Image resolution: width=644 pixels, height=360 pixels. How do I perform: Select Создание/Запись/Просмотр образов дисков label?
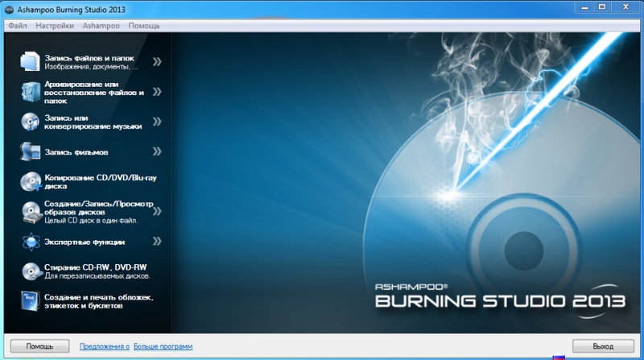98,208
